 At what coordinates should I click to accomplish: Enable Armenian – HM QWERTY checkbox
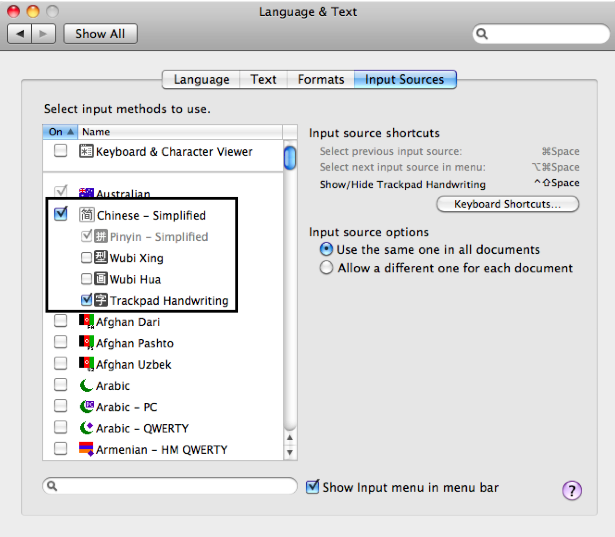coord(60,448)
